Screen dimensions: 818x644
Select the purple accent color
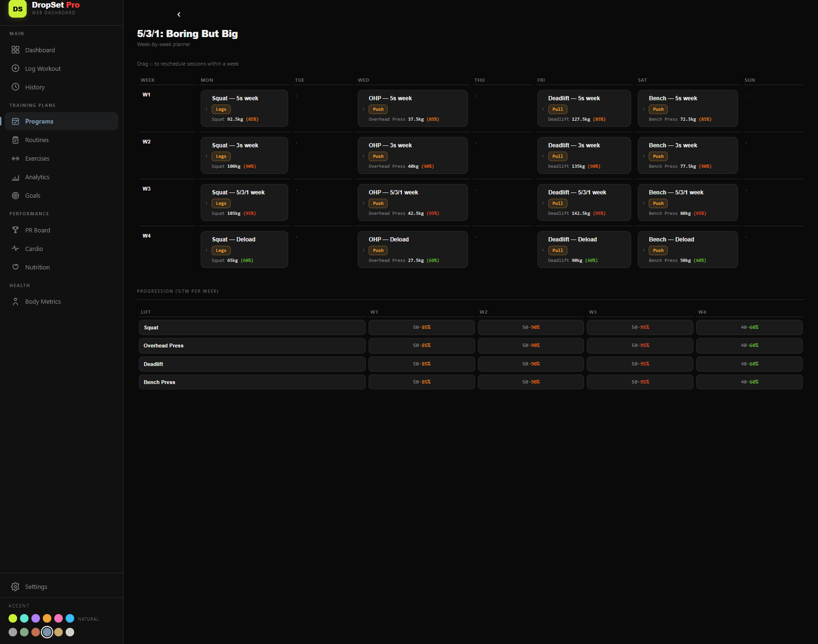pyautogui.click(x=36, y=618)
